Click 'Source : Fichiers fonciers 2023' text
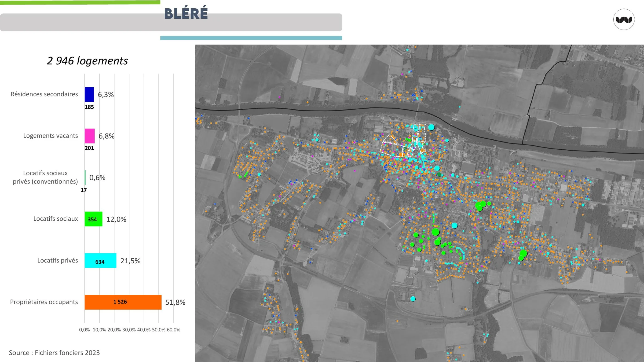Image resolution: width=644 pixels, height=362 pixels. click(54, 353)
